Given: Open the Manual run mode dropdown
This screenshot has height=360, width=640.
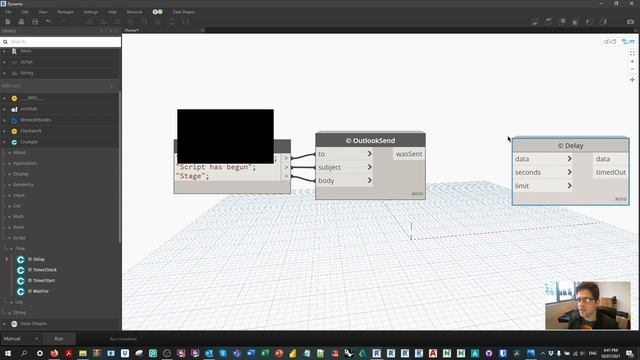Looking at the screenshot, I should click(20, 339).
